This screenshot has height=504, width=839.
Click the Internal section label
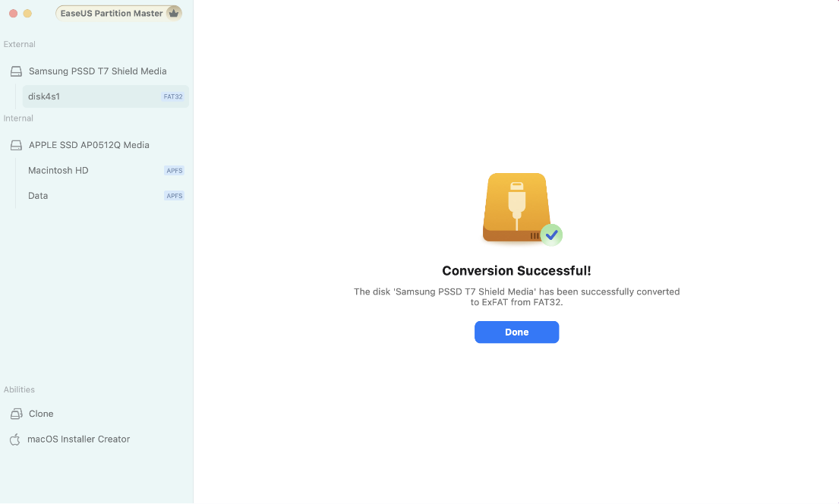[x=18, y=118]
